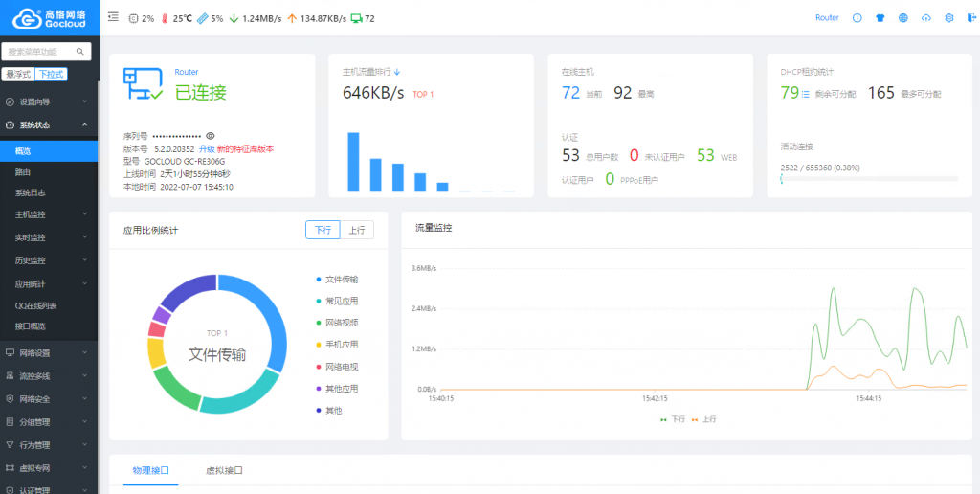Open 系统日志 in the sidebar
Screen dimensions: 980x494
pyautogui.click(x=31, y=192)
